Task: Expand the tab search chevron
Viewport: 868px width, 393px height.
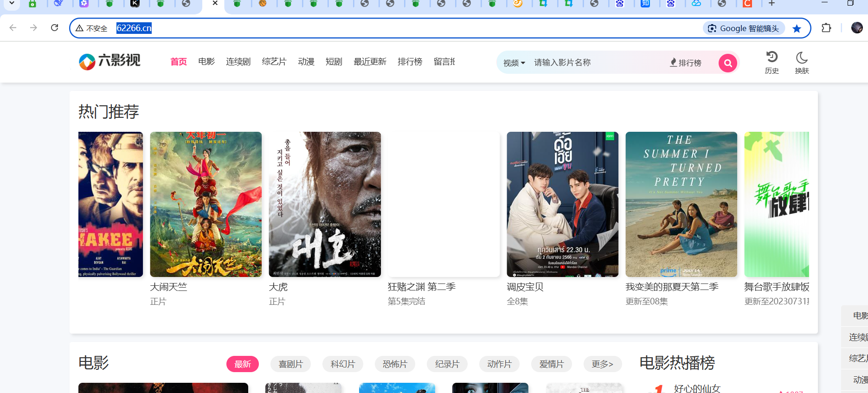Action: [12, 3]
